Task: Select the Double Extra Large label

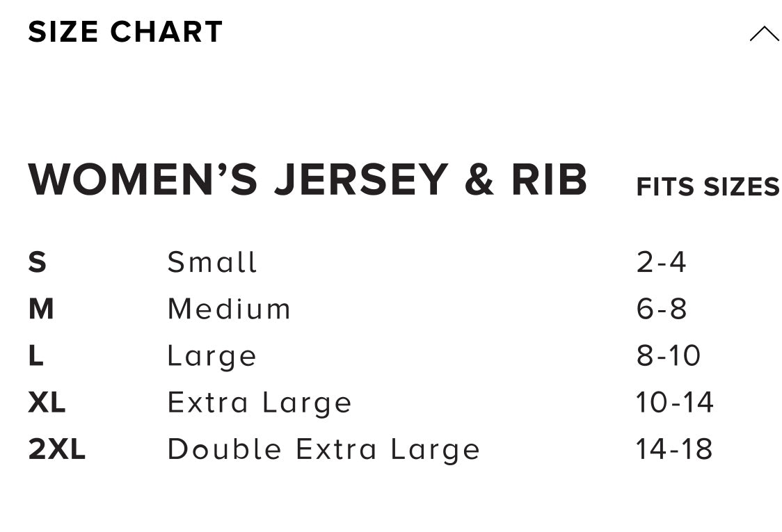Action: tap(324, 449)
